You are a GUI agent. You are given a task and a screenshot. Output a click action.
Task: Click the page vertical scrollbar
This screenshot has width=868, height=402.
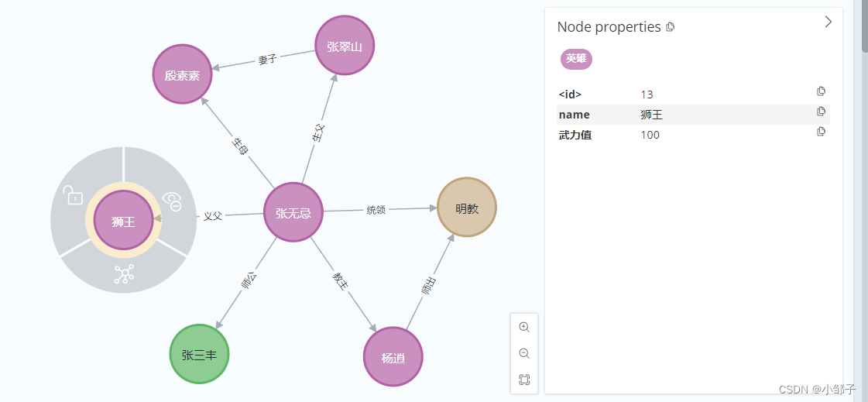click(x=863, y=194)
